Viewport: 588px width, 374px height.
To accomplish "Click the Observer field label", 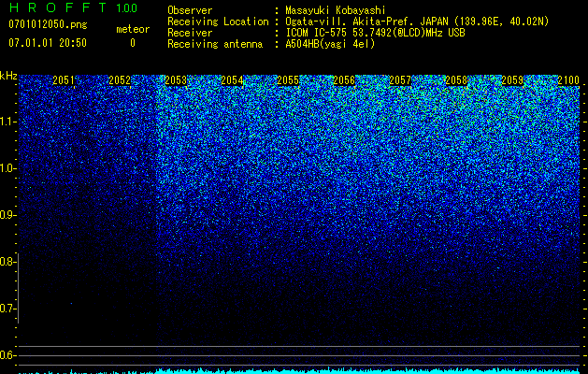I will tap(190, 10).
